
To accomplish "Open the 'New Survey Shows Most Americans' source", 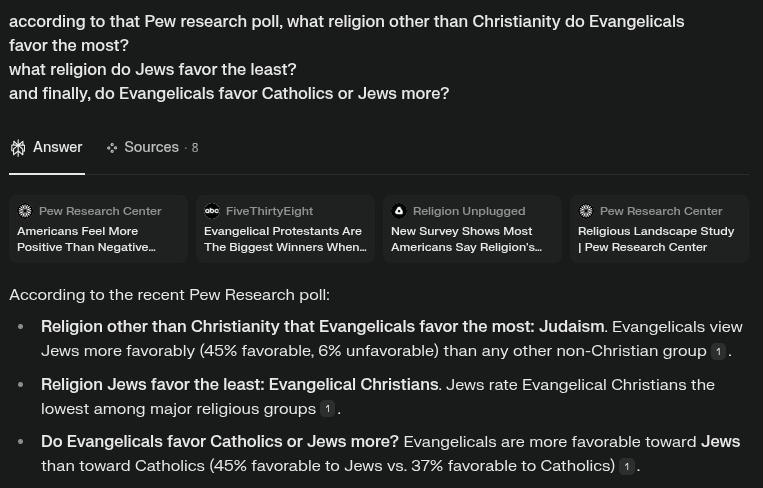I will 472,229.
